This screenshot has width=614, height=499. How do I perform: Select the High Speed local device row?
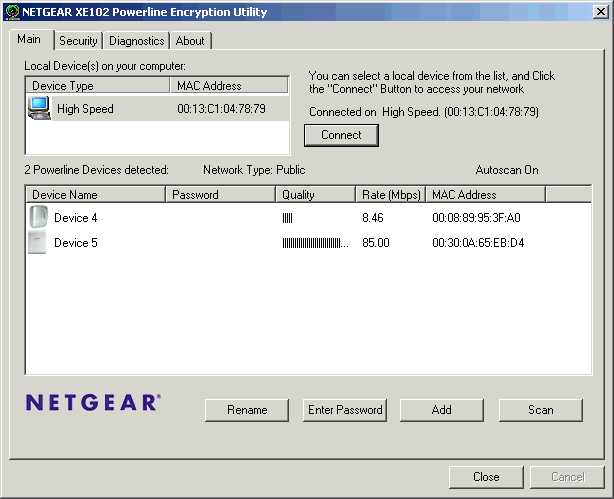click(158, 108)
